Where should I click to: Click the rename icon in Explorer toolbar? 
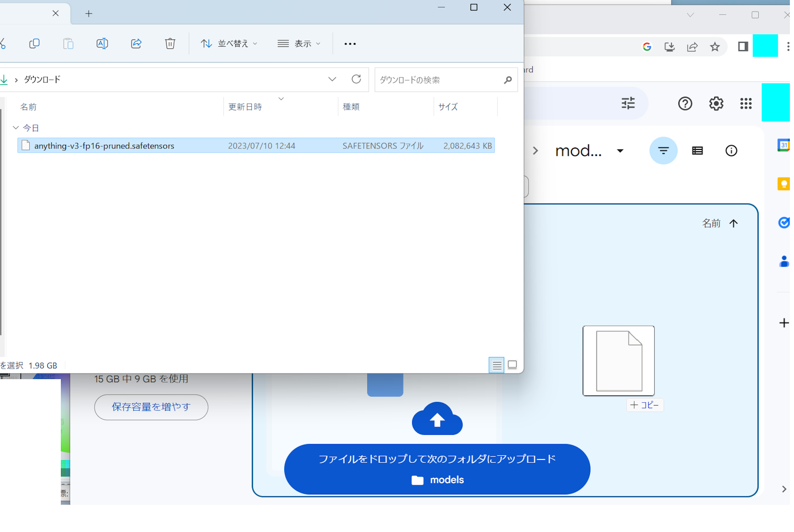click(102, 44)
